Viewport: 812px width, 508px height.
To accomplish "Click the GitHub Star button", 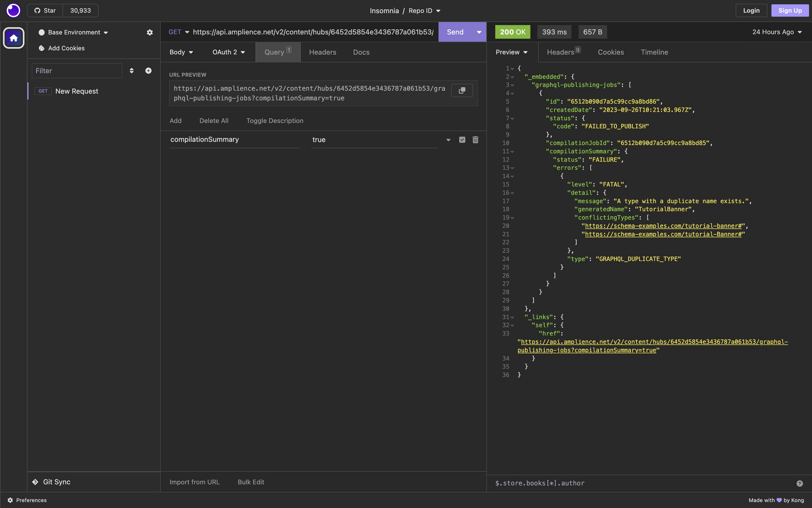I will 45,10.
